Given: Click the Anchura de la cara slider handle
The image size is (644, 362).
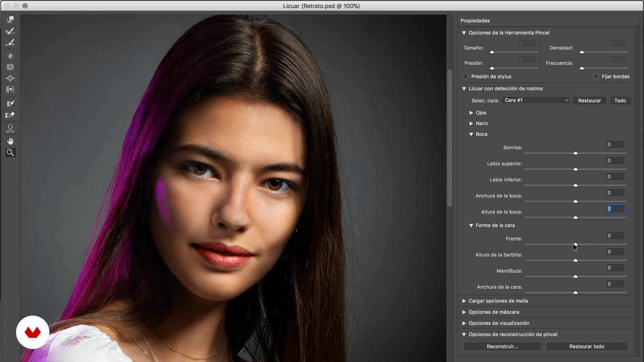Looking at the screenshot, I should pyautogui.click(x=576, y=293).
